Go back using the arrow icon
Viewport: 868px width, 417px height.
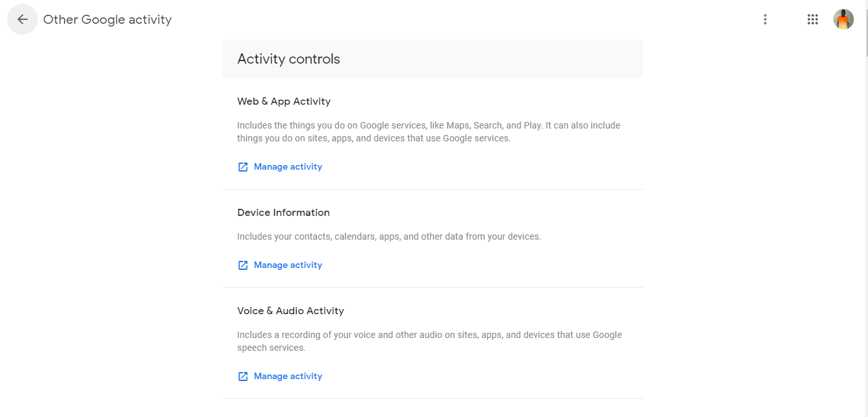pyautogui.click(x=22, y=19)
